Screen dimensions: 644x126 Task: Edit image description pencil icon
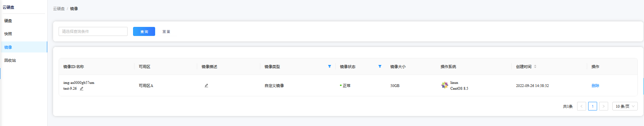[206, 86]
